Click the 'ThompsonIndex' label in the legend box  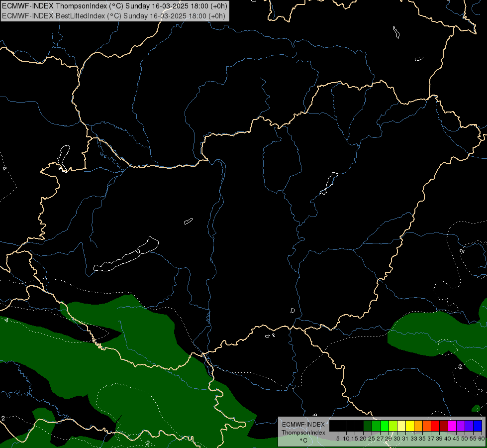[x=303, y=433]
